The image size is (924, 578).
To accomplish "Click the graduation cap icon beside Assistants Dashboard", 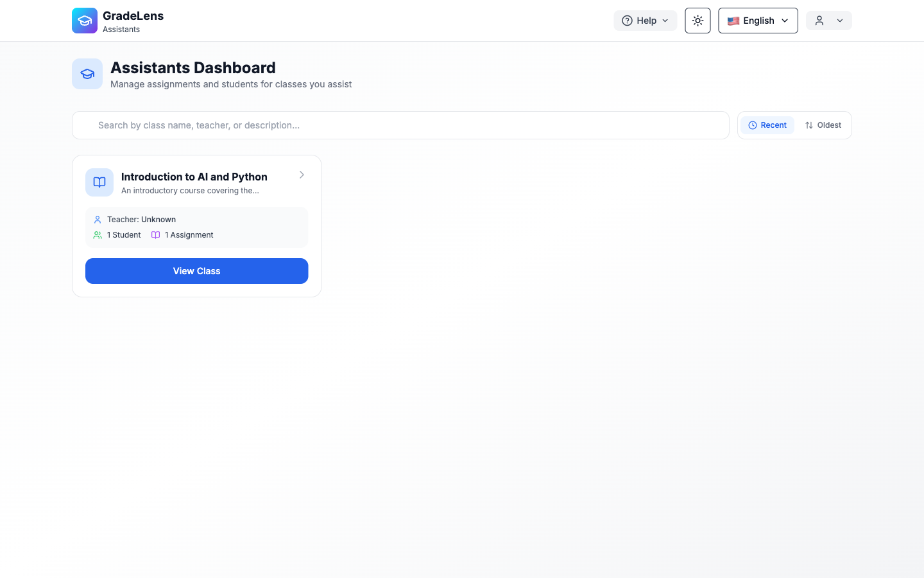I will point(87,74).
